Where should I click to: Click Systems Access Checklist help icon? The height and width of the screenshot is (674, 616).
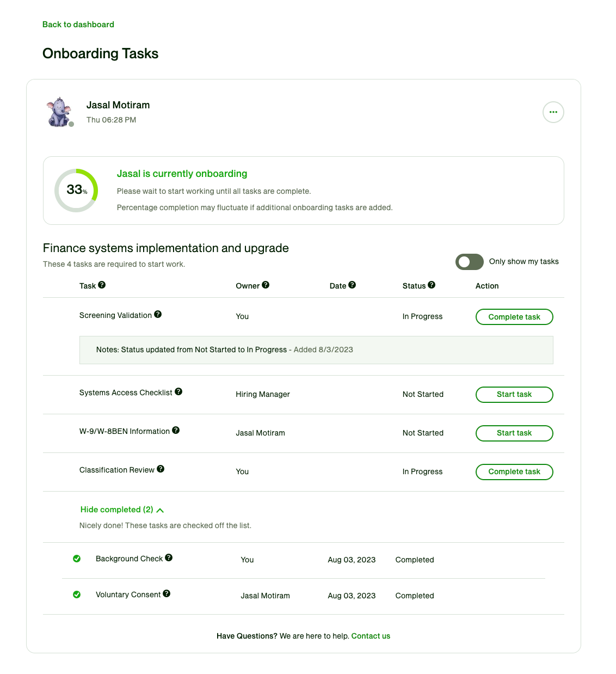pos(178,391)
